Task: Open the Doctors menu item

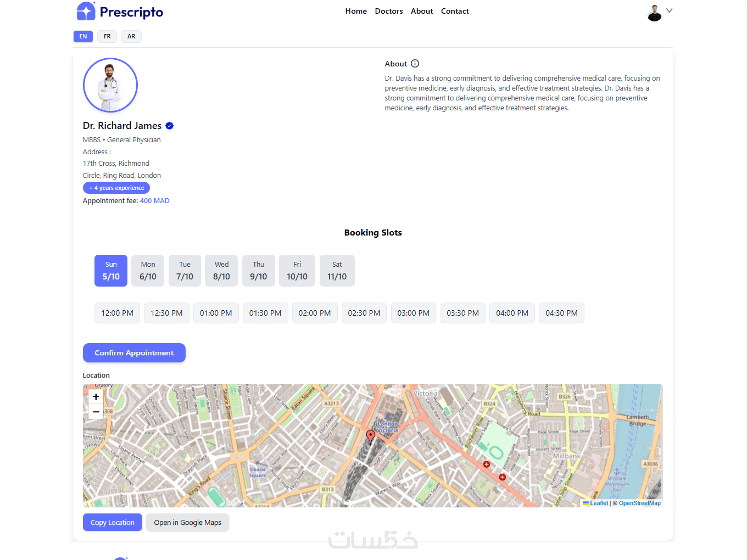Action: point(389,11)
